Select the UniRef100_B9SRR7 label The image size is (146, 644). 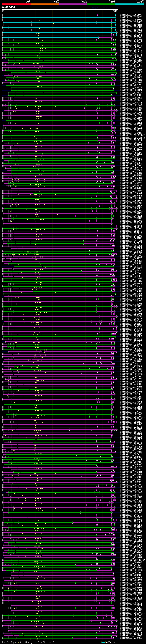click(x=131, y=72)
